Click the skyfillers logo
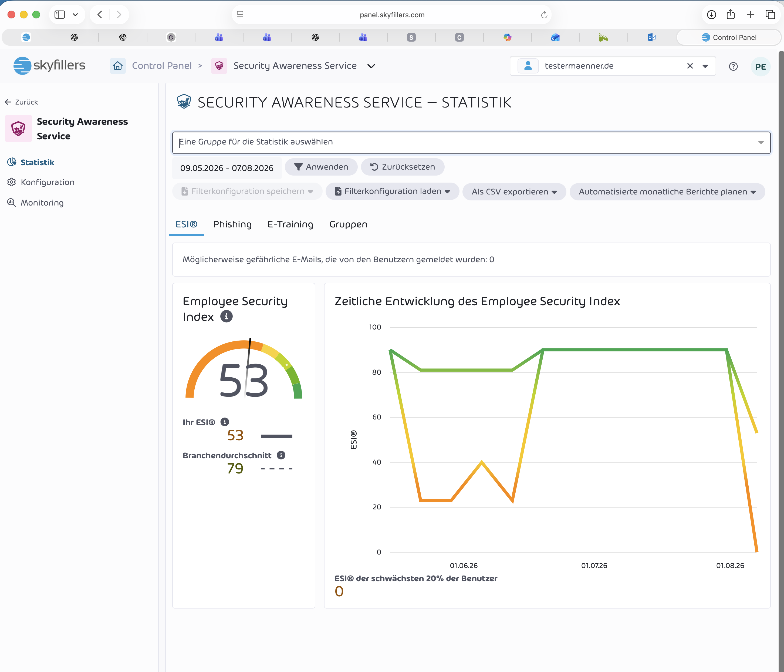This screenshot has height=672, width=784. (x=49, y=65)
